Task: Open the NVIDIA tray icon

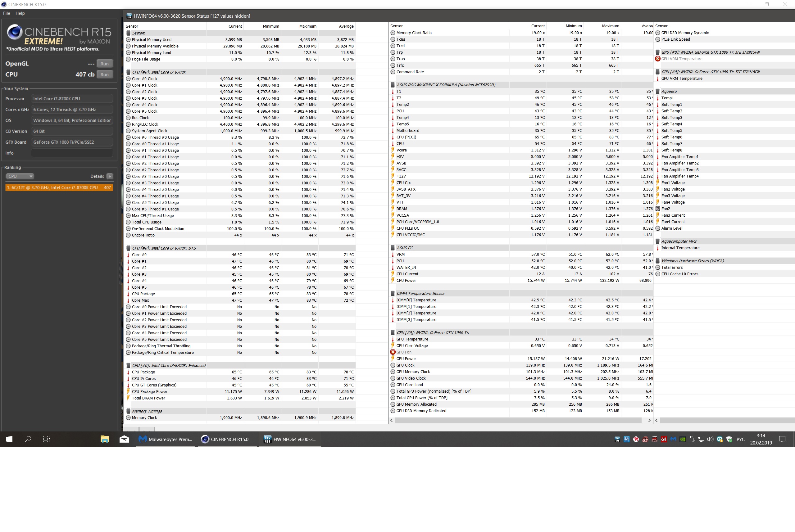Action: [683, 439]
